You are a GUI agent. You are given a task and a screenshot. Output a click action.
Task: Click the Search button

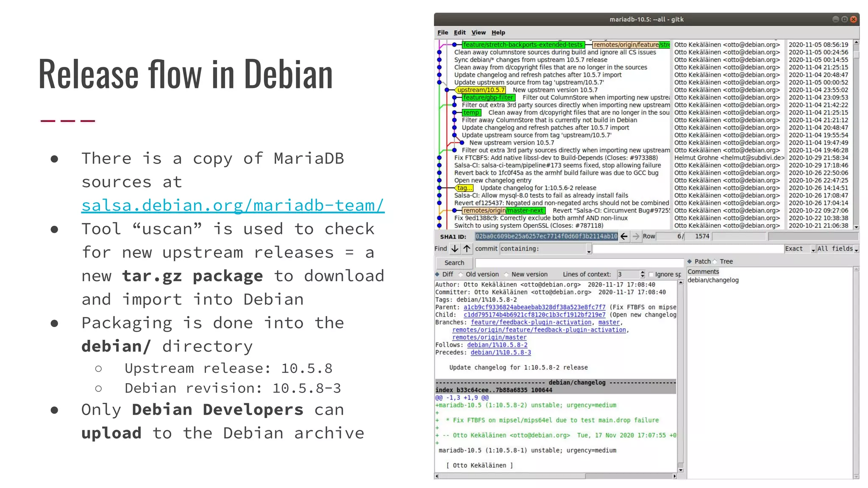coord(454,263)
